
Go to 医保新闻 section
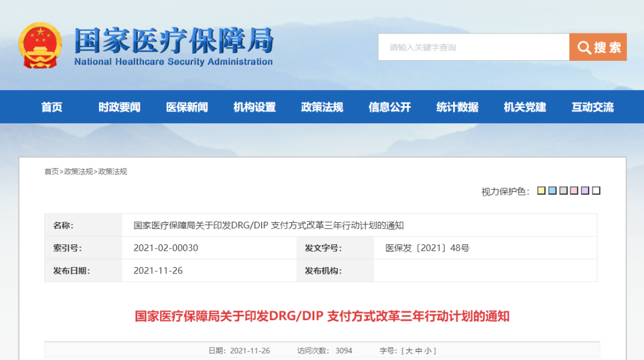187,107
